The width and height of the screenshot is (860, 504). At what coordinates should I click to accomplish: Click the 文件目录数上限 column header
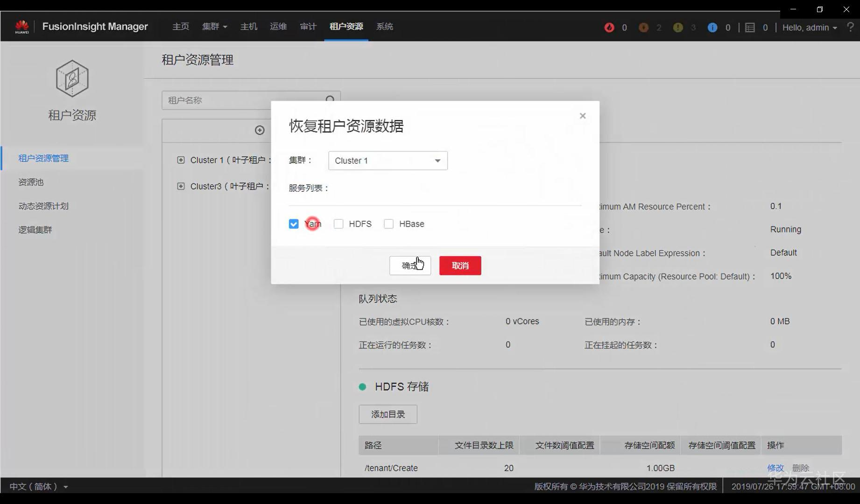[484, 445]
